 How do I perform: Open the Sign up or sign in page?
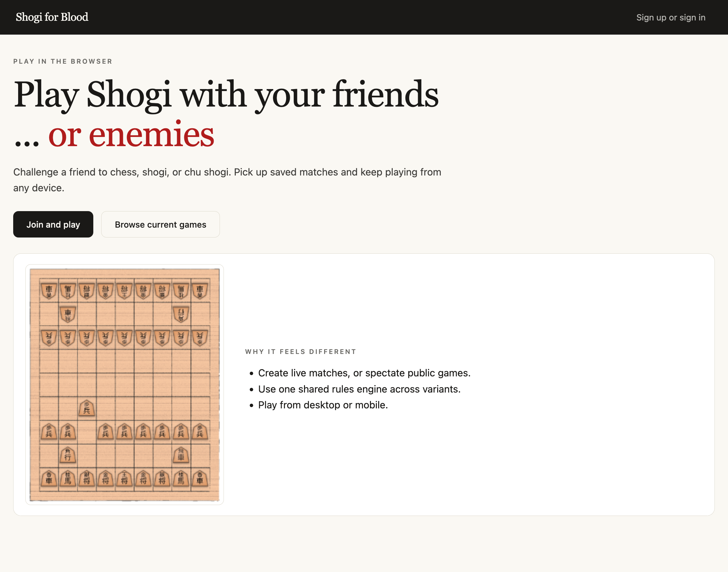point(671,17)
